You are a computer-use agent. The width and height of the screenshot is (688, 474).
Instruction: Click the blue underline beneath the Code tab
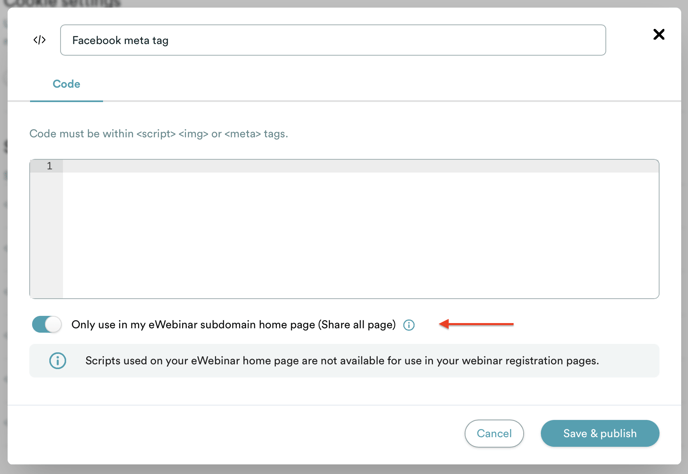coord(66,101)
